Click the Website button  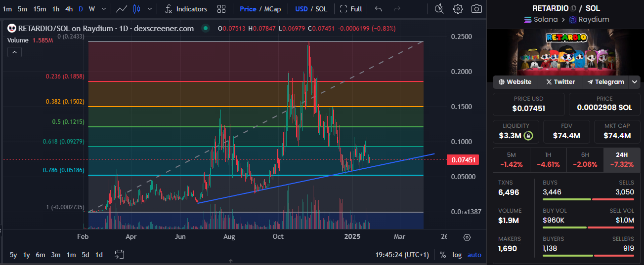pyautogui.click(x=515, y=82)
